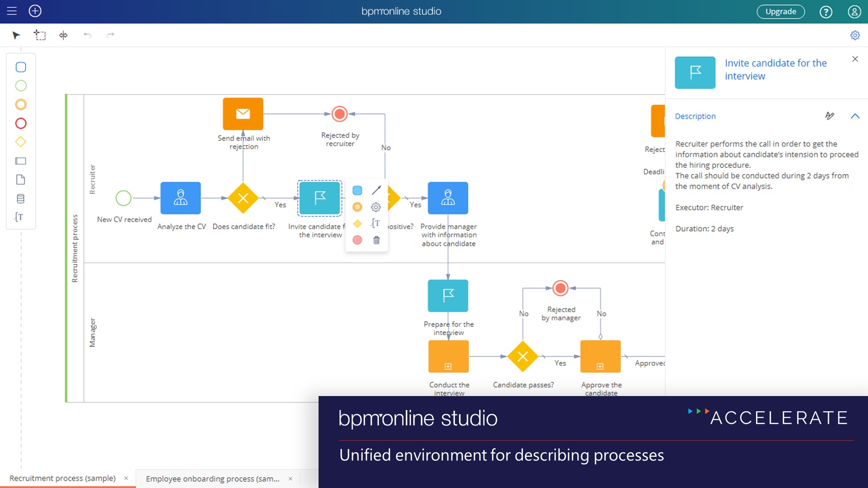Viewport: 868px width, 488px height.
Task: Select the Approve the candidate subprocess
Action: pyautogui.click(x=600, y=357)
